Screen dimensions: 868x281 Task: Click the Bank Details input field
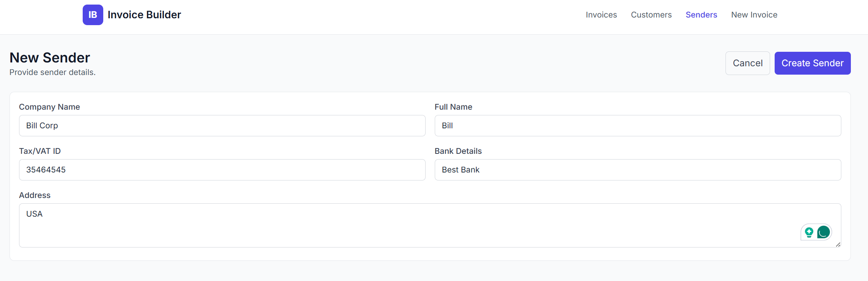click(x=637, y=170)
